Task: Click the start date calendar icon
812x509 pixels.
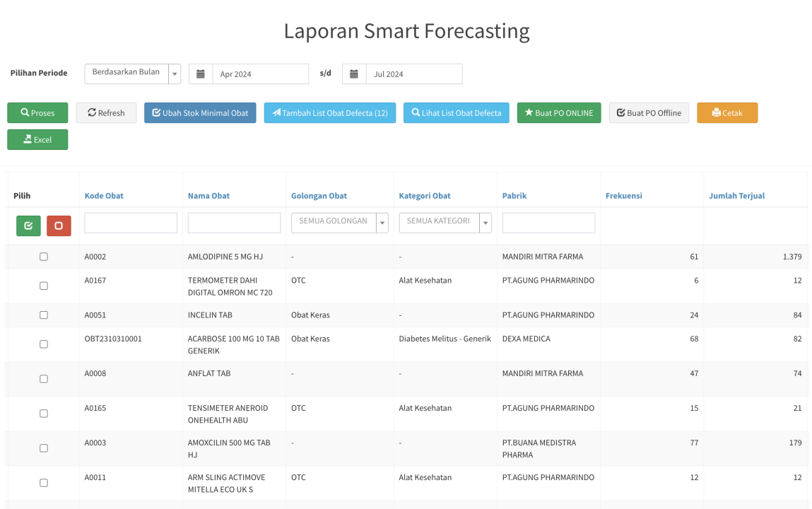Action: pos(201,74)
